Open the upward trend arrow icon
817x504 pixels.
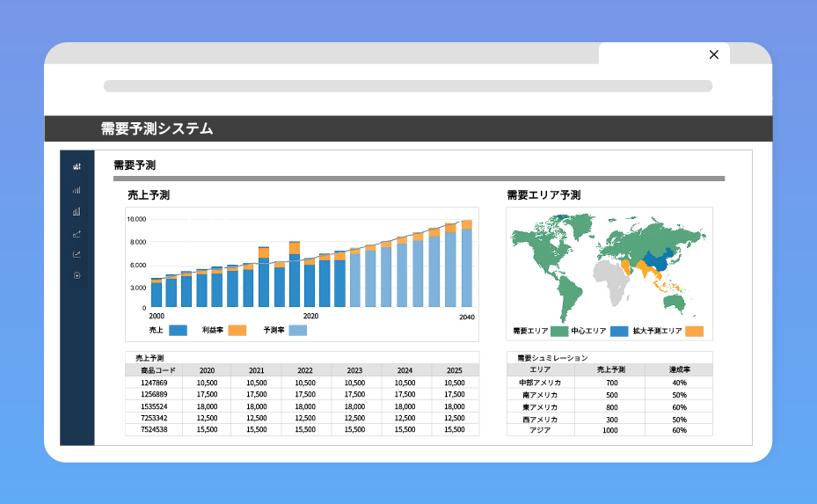pyautogui.click(x=77, y=233)
